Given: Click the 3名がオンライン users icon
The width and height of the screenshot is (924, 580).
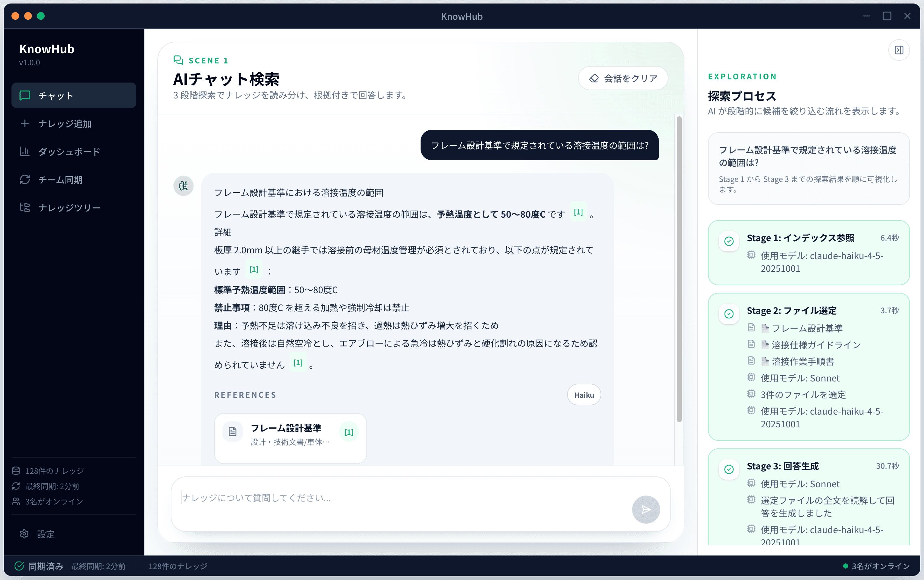Looking at the screenshot, I should click(x=16, y=501).
